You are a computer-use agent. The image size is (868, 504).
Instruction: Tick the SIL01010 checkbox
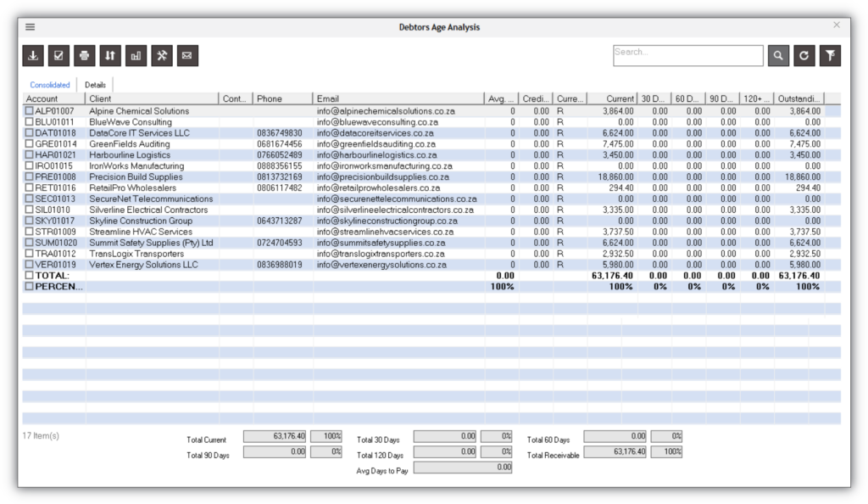click(29, 210)
